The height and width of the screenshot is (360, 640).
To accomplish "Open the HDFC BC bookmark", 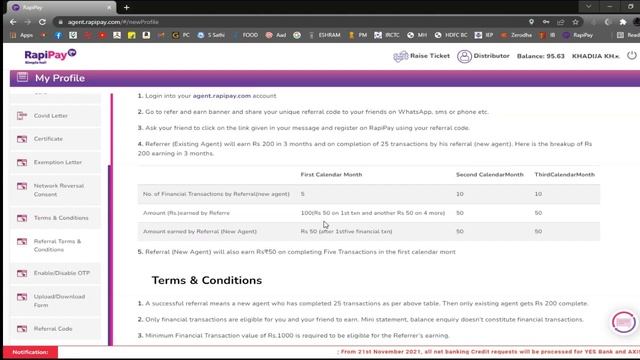I will click(451, 36).
